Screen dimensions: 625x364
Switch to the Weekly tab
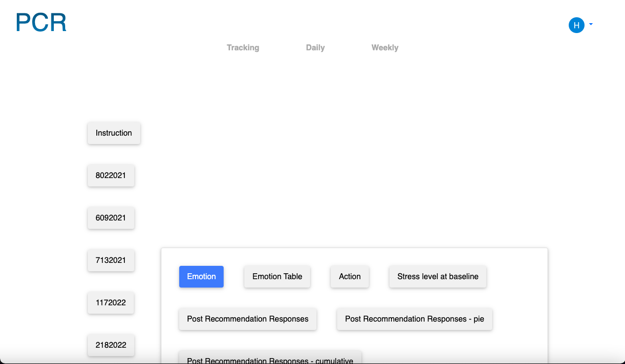click(385, 47)
